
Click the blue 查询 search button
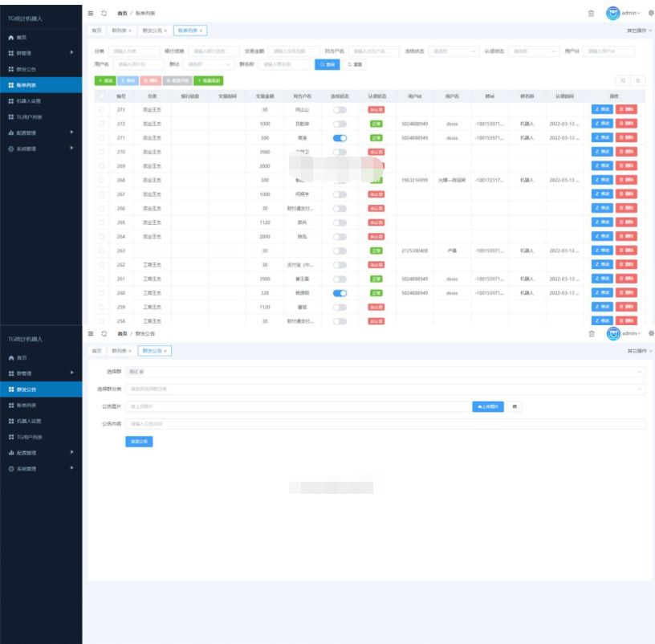(x=327, y=64)
